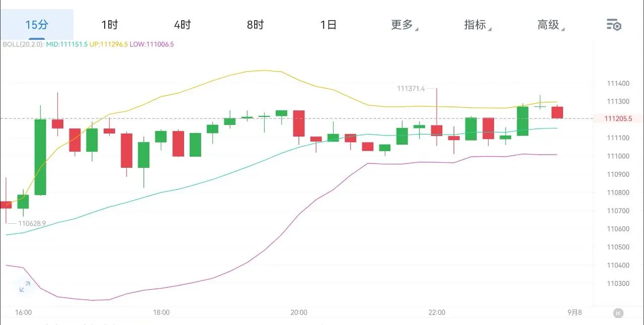The width and height of the screenshot is (644, 325).
Task: Switch to the 4时 timeframe
Action: pyautogui.click(x=182, y=25)
